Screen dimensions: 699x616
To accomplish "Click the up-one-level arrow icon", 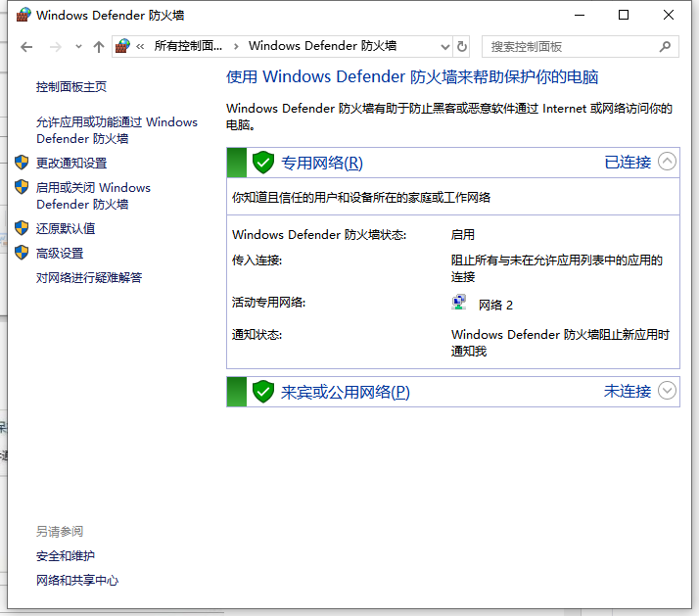I will (98, 47).
